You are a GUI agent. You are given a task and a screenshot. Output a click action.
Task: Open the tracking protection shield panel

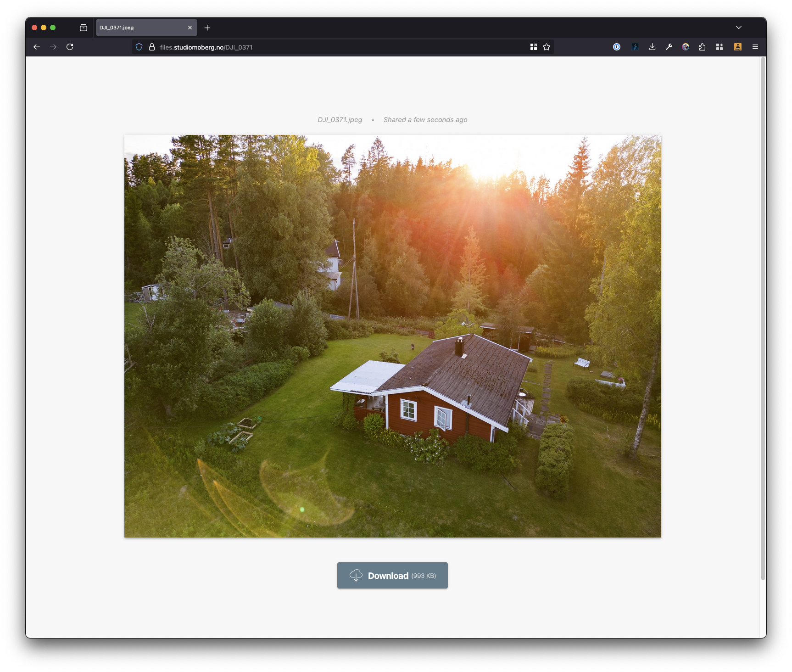[x=139, y=47]
